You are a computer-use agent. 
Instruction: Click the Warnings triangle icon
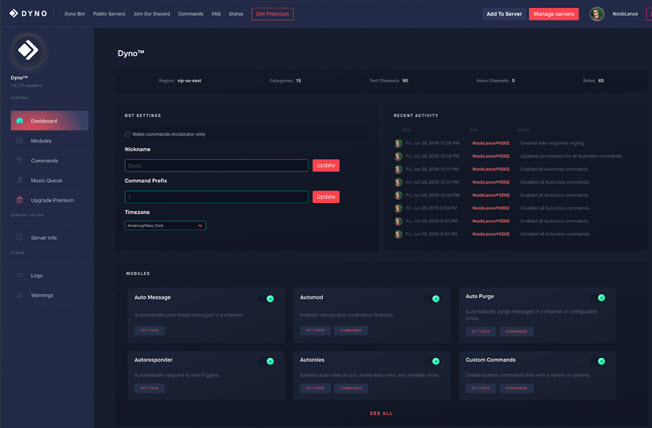tap(19, 295)
